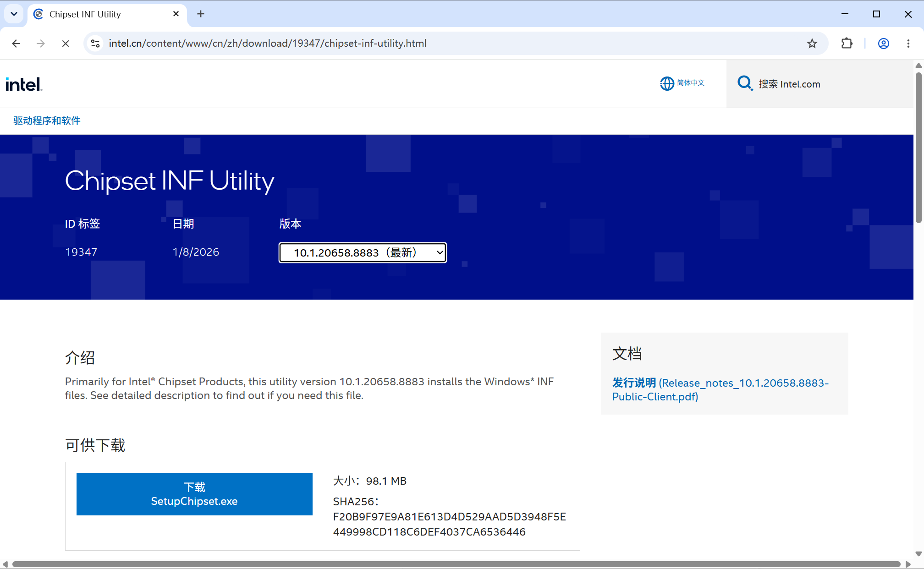
Task: Open the tab search dropdown arrow
Action: point(14,14)
